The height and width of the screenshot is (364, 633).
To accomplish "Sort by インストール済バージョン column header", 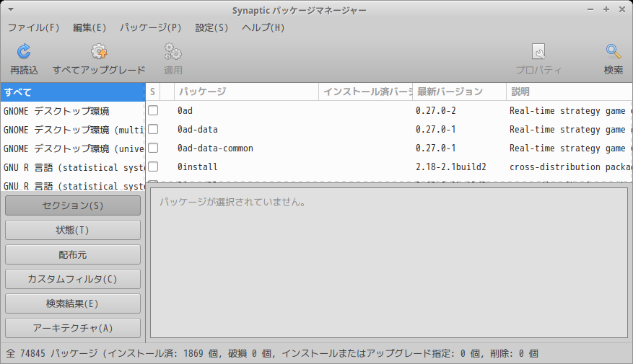I will pyautogui.click(x=366, y=92).
